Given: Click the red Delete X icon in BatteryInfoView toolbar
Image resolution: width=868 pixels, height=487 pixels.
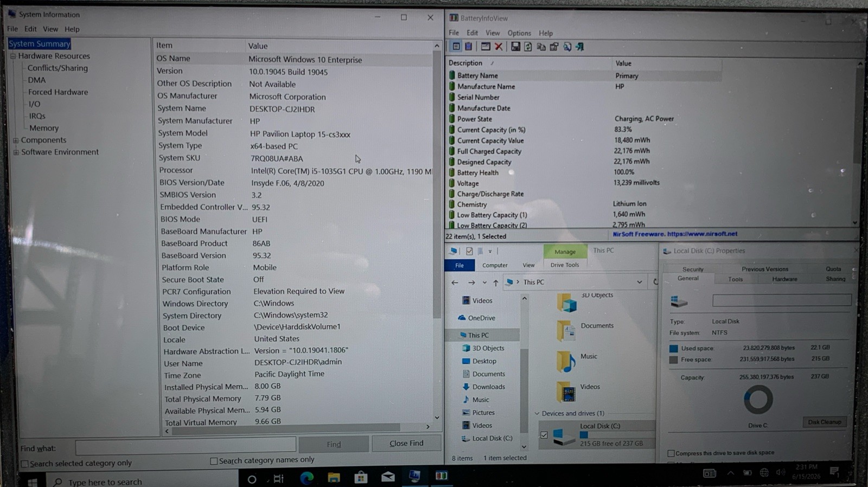Looking at the screenshot, I should 499,47.
